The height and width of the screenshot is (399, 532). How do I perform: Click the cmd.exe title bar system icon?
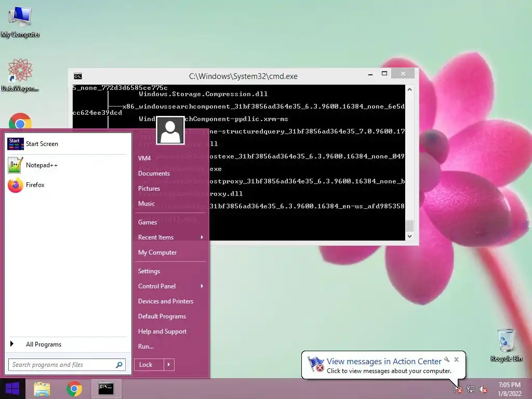click(78, 76)
